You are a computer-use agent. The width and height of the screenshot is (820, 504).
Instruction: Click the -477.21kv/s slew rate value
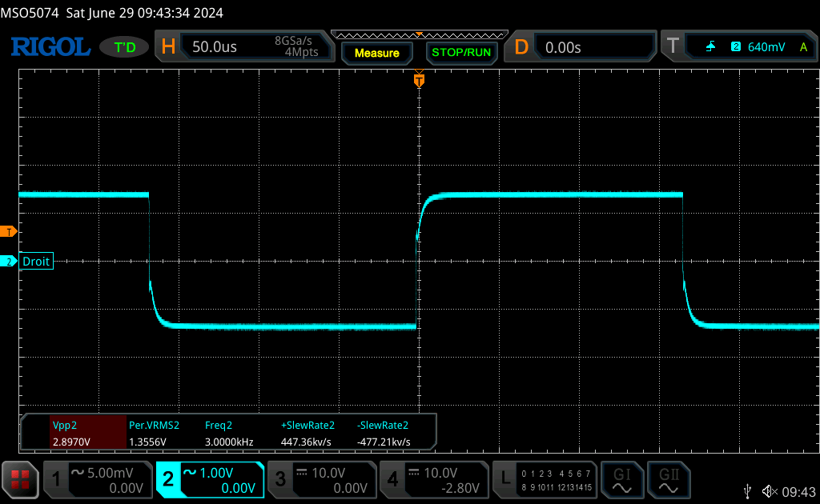tap(384, 442)
